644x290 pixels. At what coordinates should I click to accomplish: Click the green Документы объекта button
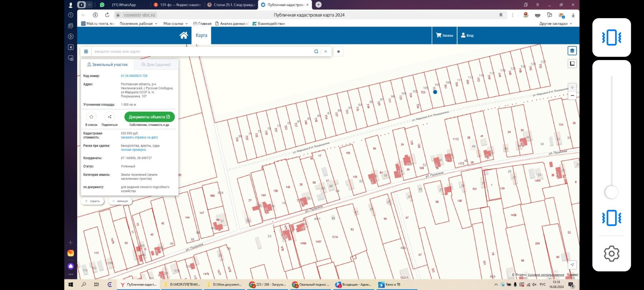tap(149, 117)
